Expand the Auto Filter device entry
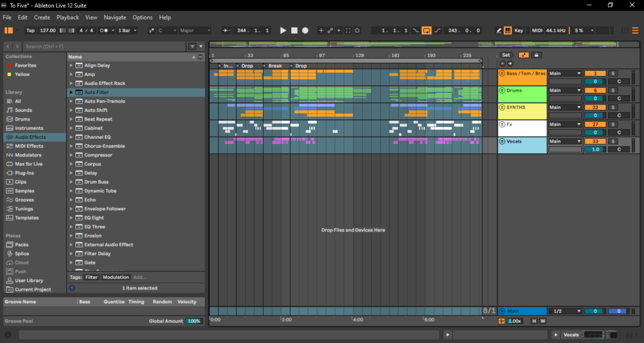This screenshot has width=644, height=343. (x=72, y=92)
